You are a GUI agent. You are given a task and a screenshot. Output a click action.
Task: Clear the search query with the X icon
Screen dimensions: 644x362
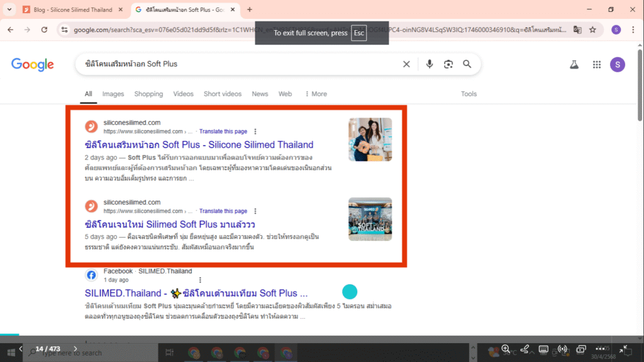click(x=406, y=63)
